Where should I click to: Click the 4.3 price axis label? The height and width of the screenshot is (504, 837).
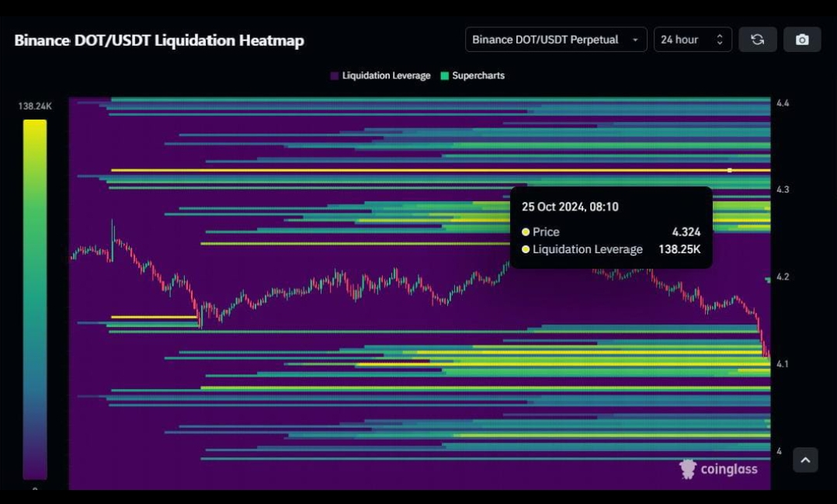point(783,189)
